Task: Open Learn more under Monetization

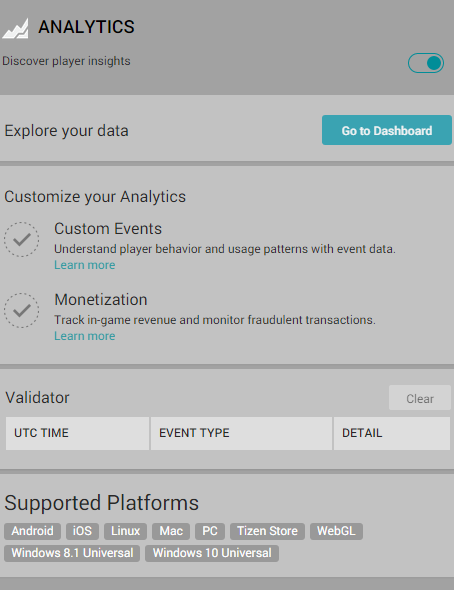Action: click(85, 336)
